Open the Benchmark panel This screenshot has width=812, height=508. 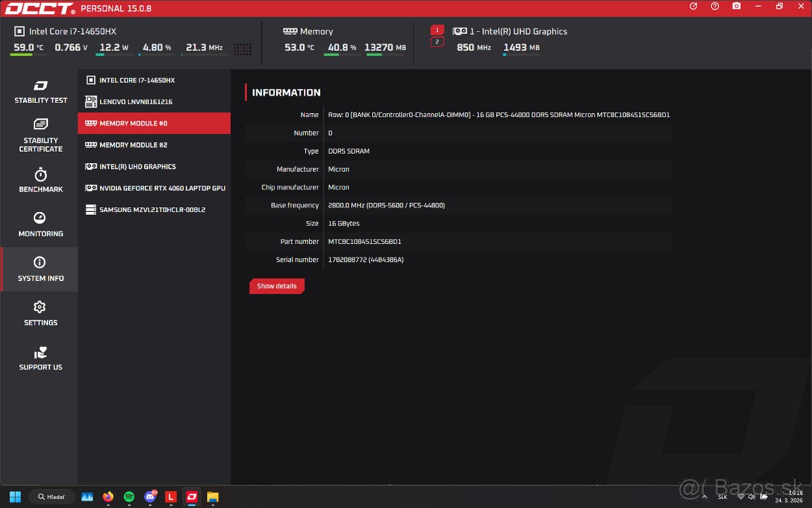(40, 180)
